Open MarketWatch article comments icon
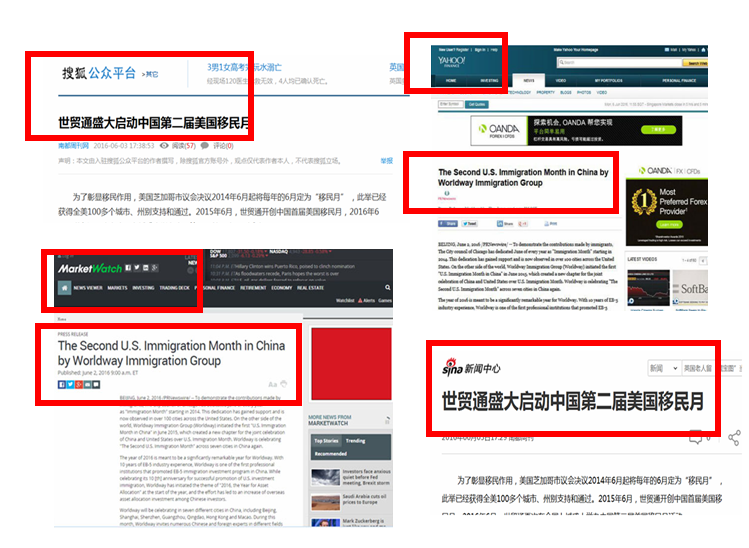749x548 pixels. click(x=96, y=385)
